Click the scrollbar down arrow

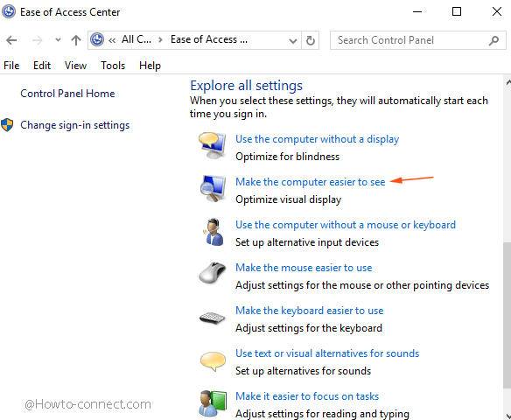click(x=507, y=416)
